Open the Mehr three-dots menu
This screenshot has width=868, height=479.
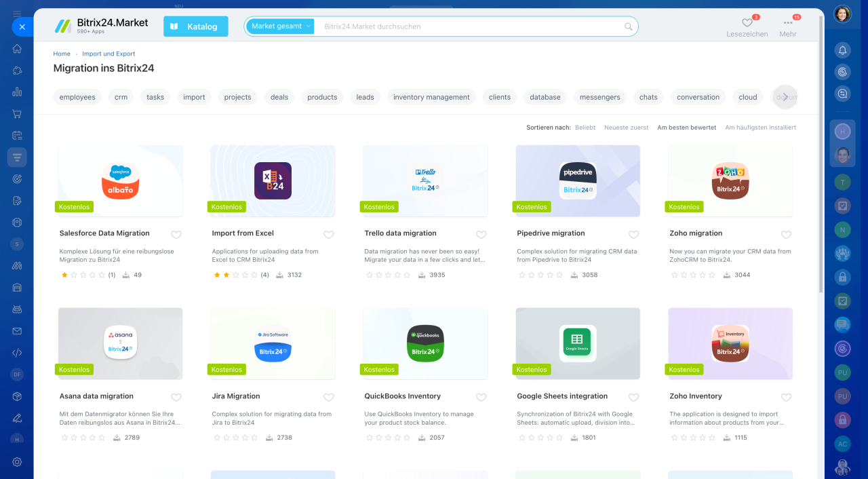pyautogui.click(x=788, y=26)
